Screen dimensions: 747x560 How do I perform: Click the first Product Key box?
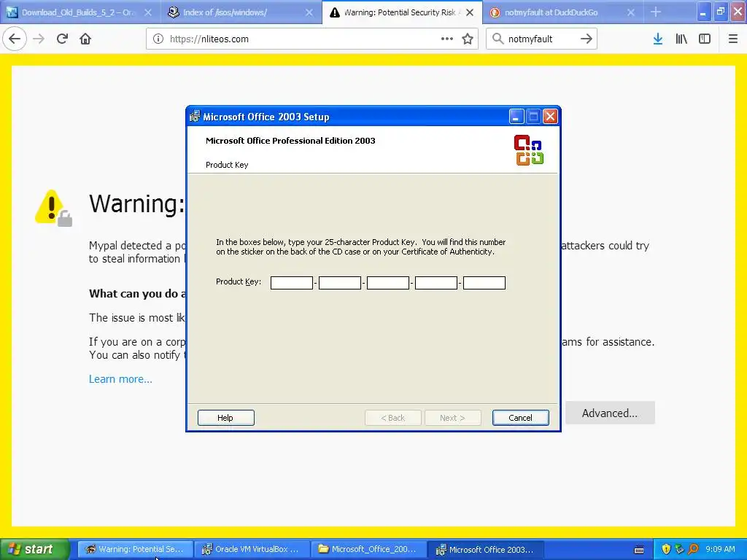click(292, 283)
